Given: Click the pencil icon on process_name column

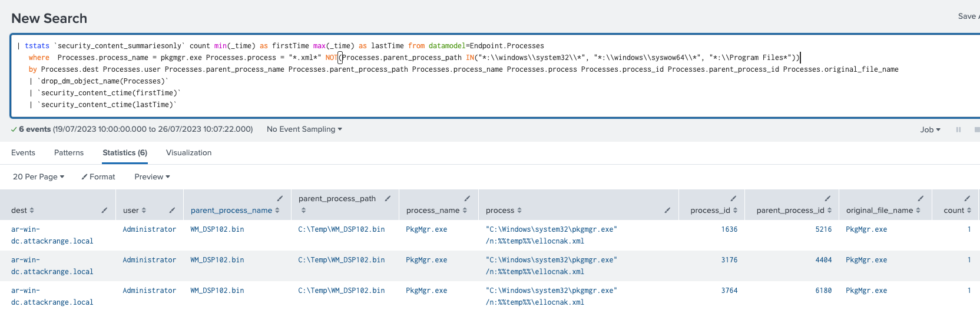Looking at the screenshot, I should click(x=467, y=199).
